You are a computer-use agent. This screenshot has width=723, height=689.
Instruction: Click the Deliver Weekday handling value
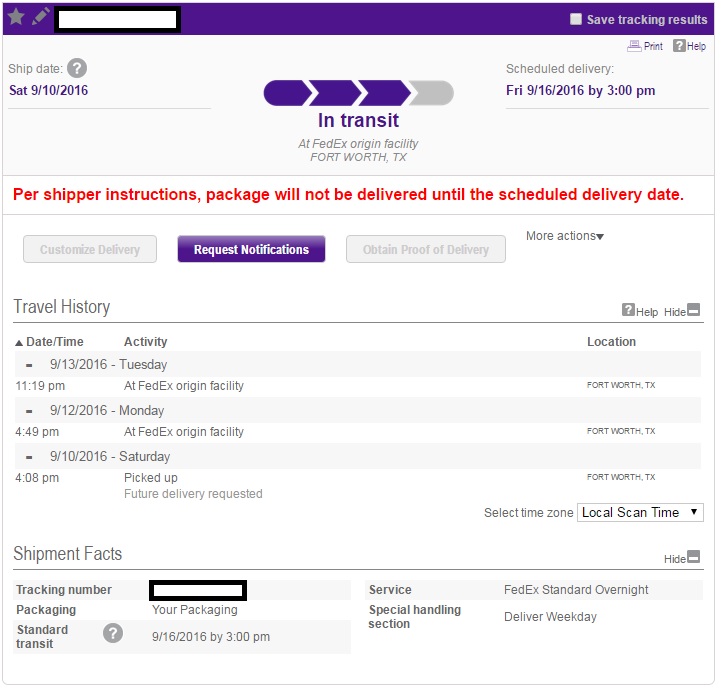(550, 617)
